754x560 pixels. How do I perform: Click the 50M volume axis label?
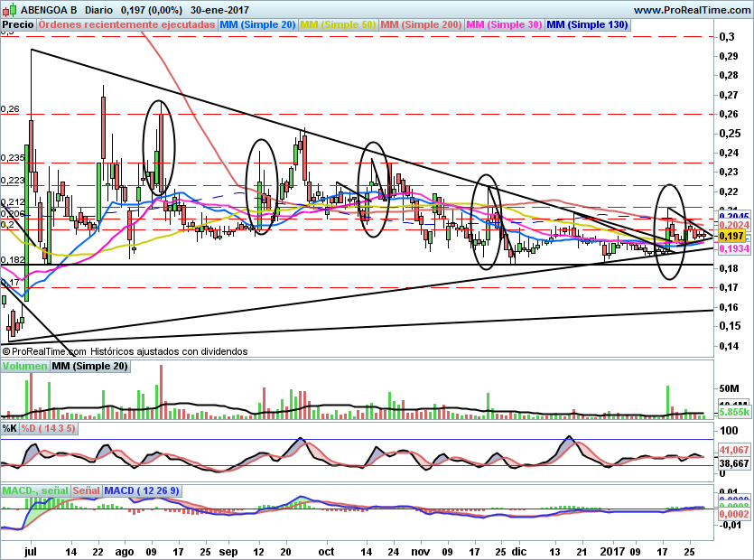tap(729, 388)
